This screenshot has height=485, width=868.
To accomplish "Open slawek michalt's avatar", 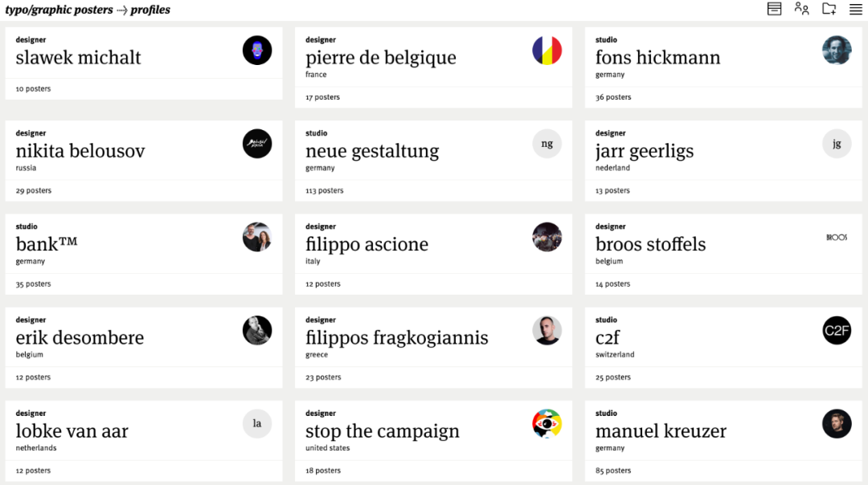I will [257, 51].
